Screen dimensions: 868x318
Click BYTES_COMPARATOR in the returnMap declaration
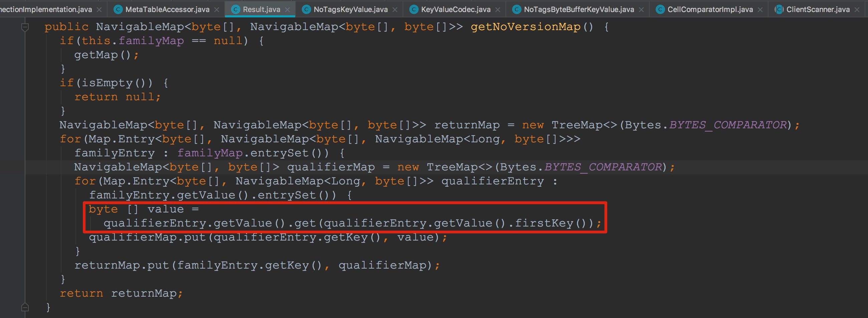tap(728, 125)
